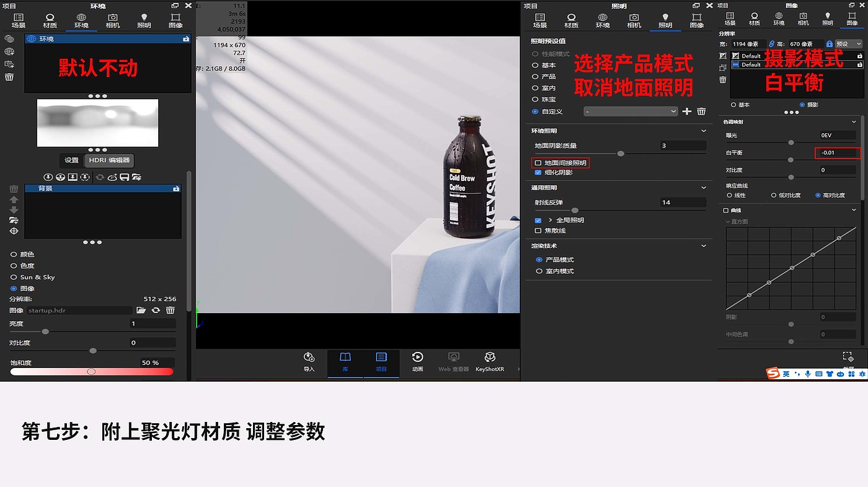Click the white balance value field
Image resolution: width=868 pixels, height=487 pixels.
[838, 152]
